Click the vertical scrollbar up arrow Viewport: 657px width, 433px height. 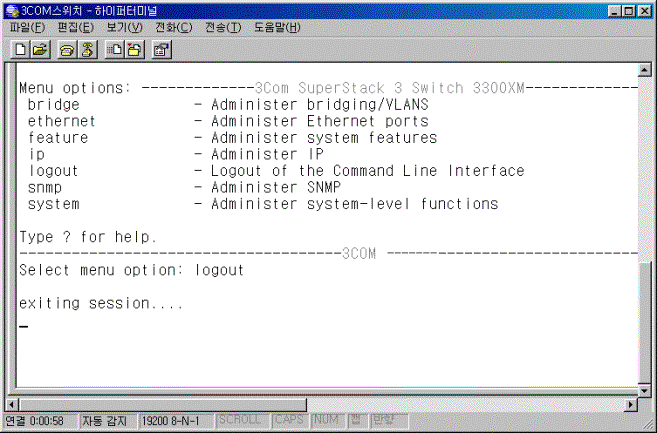(x=644, y=70)
